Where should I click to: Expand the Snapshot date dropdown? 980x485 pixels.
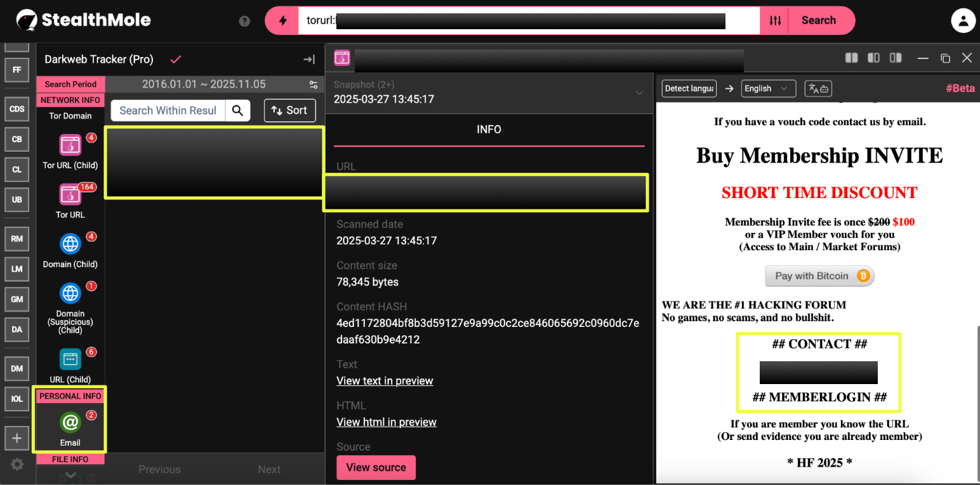click(x=639, y=93)
